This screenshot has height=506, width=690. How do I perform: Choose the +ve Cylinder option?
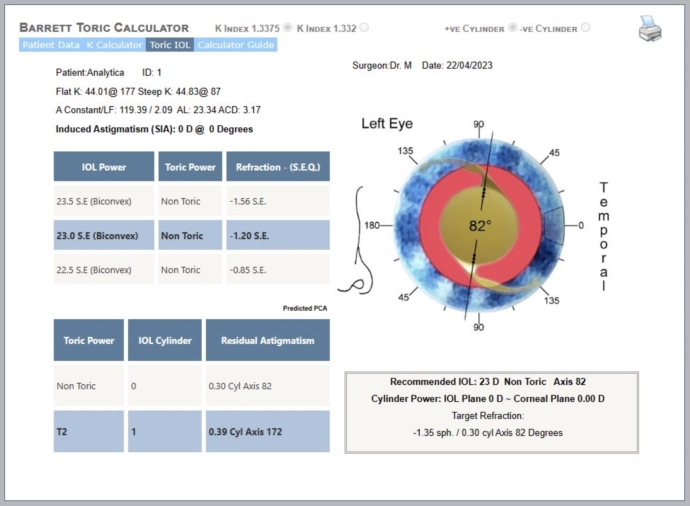point(513,28)
